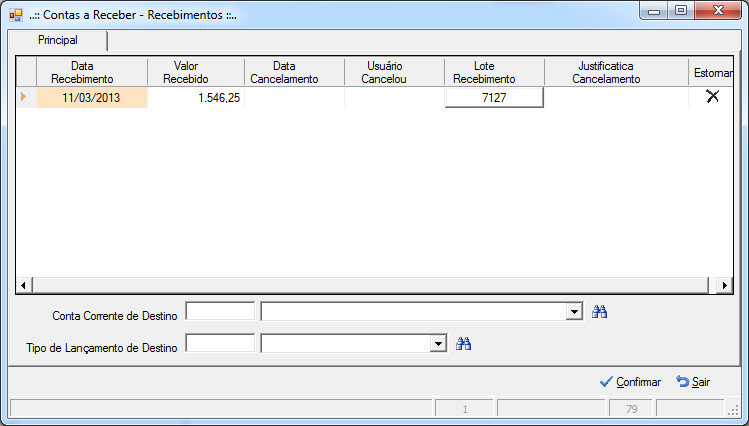Click the grid horizontal scrollbar track
Screen dimensions: 749x426
click(x=370, y=285)
